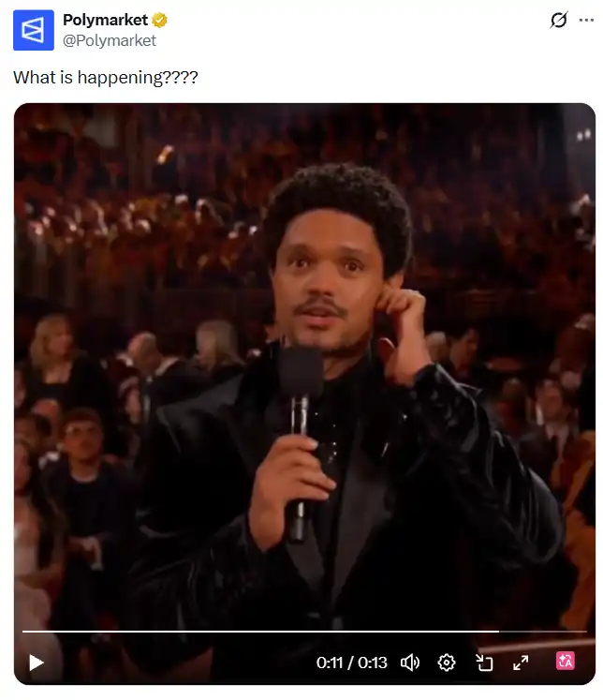Mute the video using the speaker icon
This screenshot has height=700, width=603.
(x=409, y=663)
